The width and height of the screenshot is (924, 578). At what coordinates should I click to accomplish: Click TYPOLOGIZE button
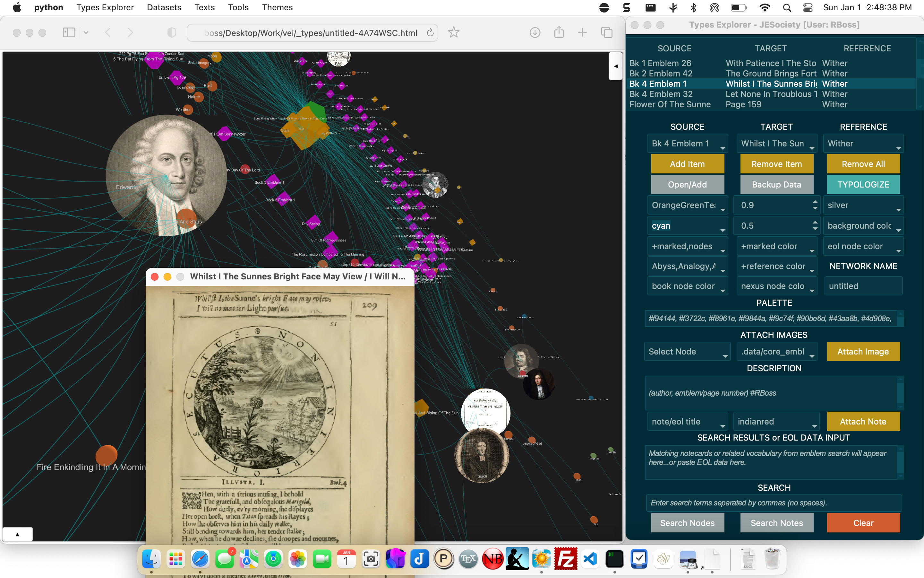863,185
